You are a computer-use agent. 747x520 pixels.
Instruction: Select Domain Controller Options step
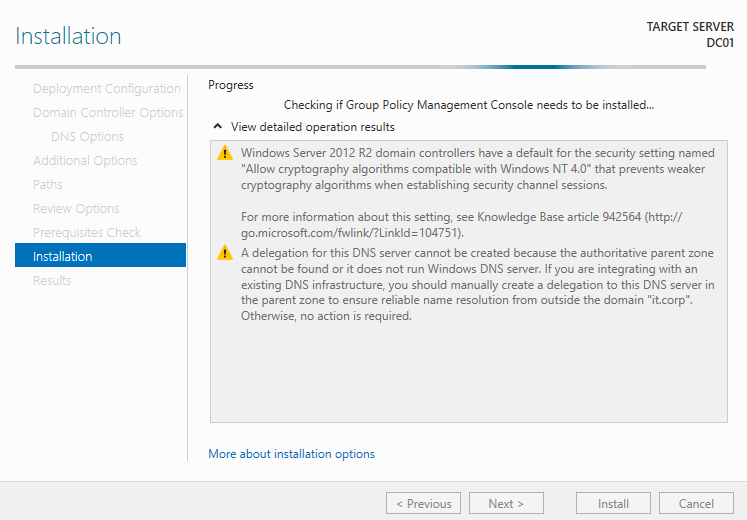108,112
